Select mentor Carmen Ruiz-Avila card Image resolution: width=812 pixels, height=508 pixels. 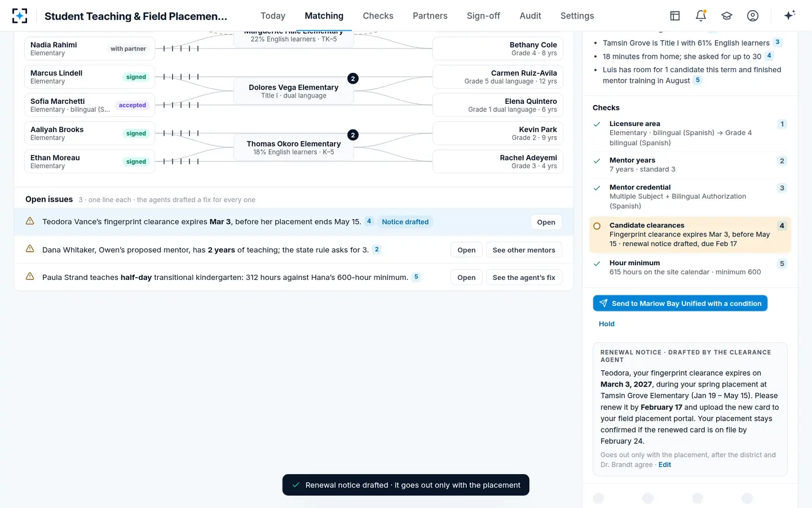498,77
